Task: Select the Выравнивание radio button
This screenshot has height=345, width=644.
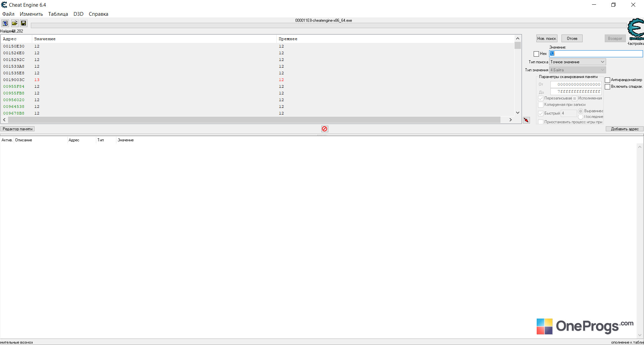Action: pyautogui.click(x=581, y=111)
